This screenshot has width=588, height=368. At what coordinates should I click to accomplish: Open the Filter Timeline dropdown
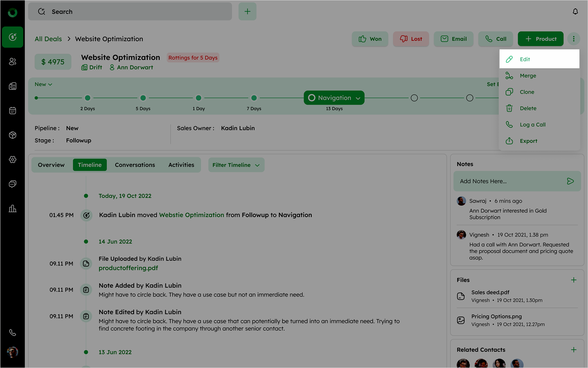pyautogui.click(x=236, y=165)
